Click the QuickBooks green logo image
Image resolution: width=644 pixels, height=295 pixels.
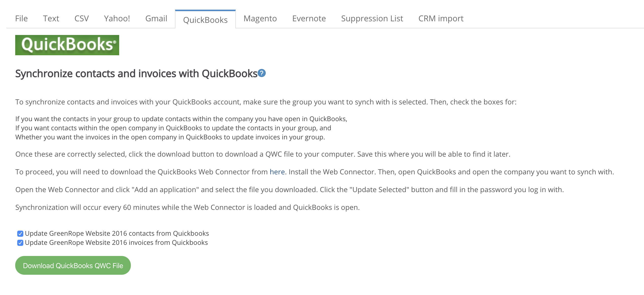67,45
